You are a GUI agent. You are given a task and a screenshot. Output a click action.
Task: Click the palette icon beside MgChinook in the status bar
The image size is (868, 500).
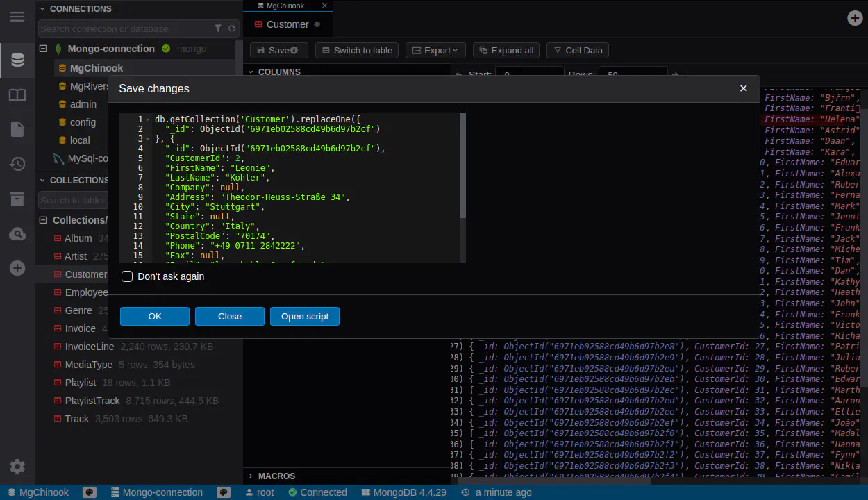coord(89,492)
